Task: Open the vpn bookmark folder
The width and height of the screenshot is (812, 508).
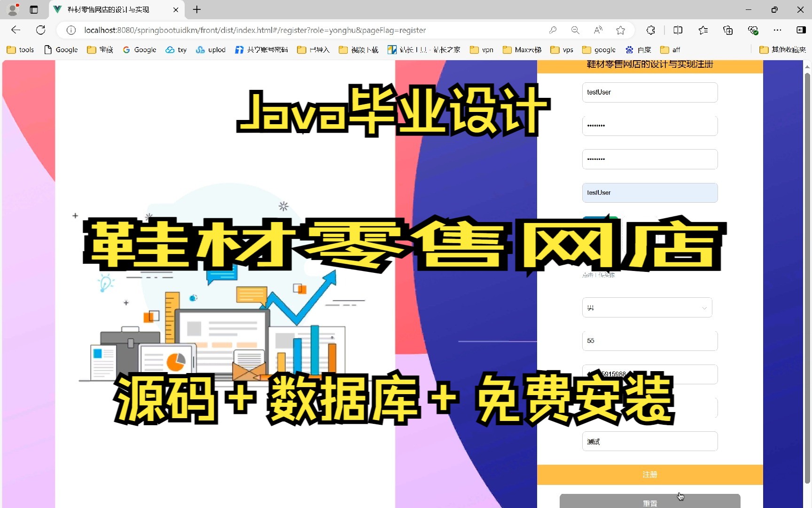Action: [482, 50]
